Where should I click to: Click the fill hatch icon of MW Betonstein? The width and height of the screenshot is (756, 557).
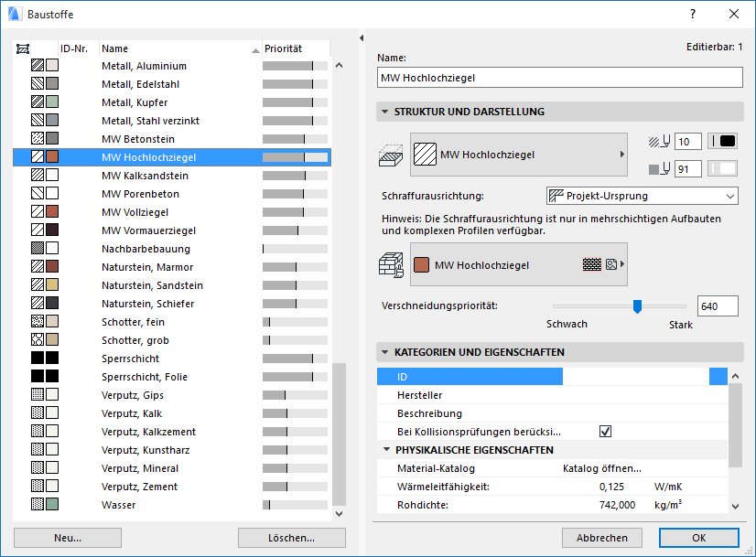38,138
